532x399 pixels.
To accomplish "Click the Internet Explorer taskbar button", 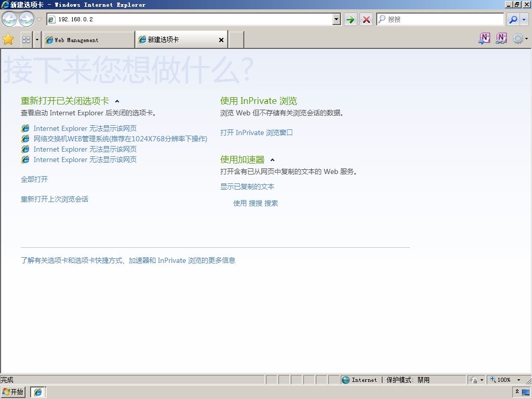I will [x=38, y=392].
